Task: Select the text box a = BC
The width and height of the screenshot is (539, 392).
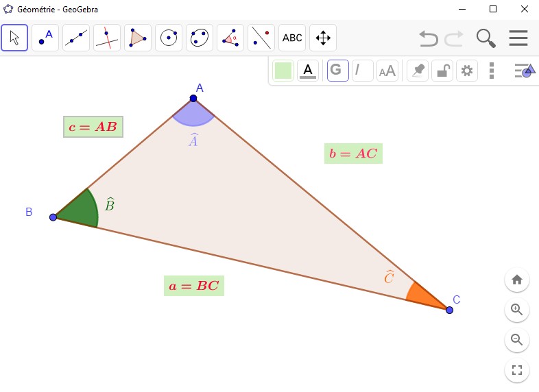Action: coord(194,286)
